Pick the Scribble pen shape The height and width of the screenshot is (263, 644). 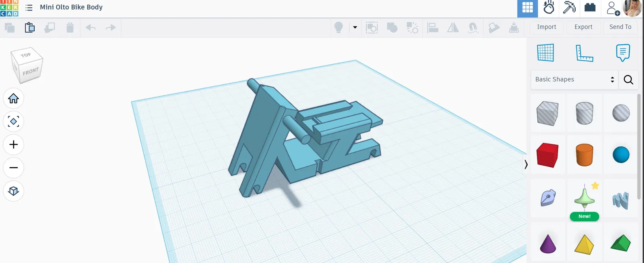point(547,198)
